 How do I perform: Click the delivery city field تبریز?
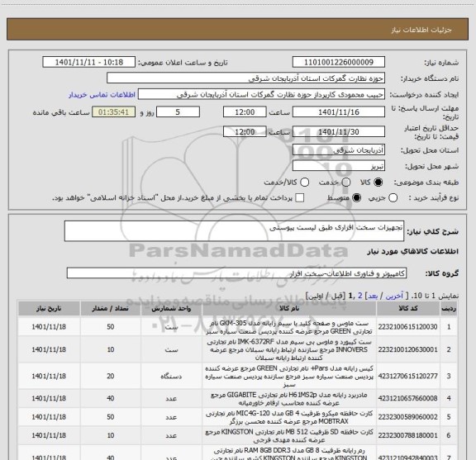pos(339,166)
